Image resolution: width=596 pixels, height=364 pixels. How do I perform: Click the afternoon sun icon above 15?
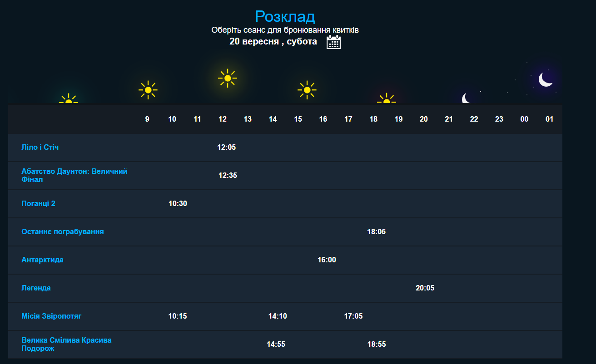(x=307, y=90)
